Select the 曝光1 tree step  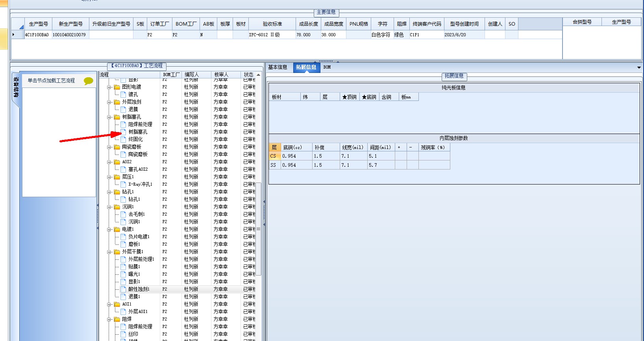pos(134,274)
